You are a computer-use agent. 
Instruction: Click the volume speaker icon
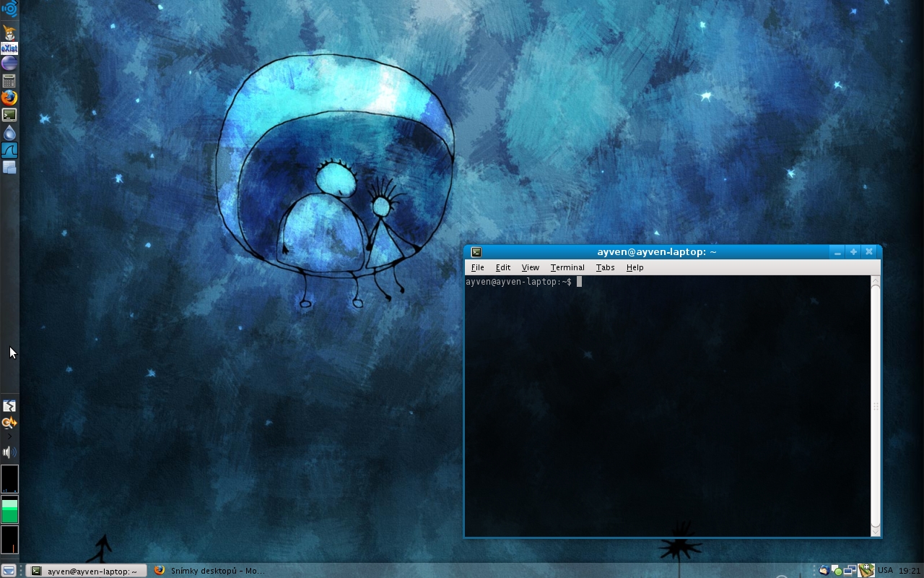9,452
